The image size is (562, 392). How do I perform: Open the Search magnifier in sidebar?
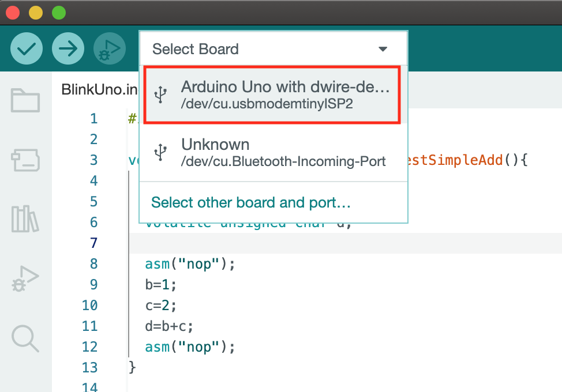click(25, 338)
